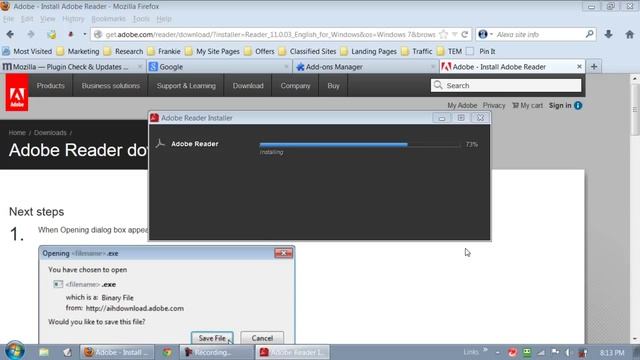Open the Marketing bookmarks folder
640x360 pixels.
[78, 51]
